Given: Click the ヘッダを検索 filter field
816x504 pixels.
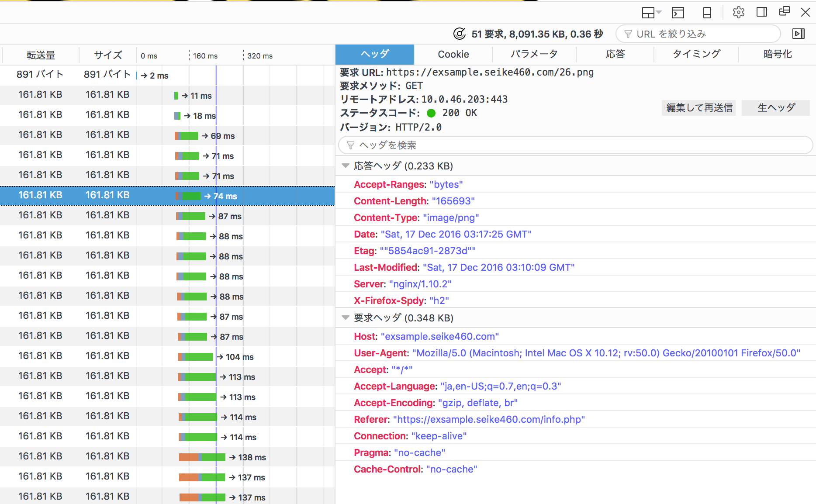Looking at the screenshot, I should (x=576, y=145).
